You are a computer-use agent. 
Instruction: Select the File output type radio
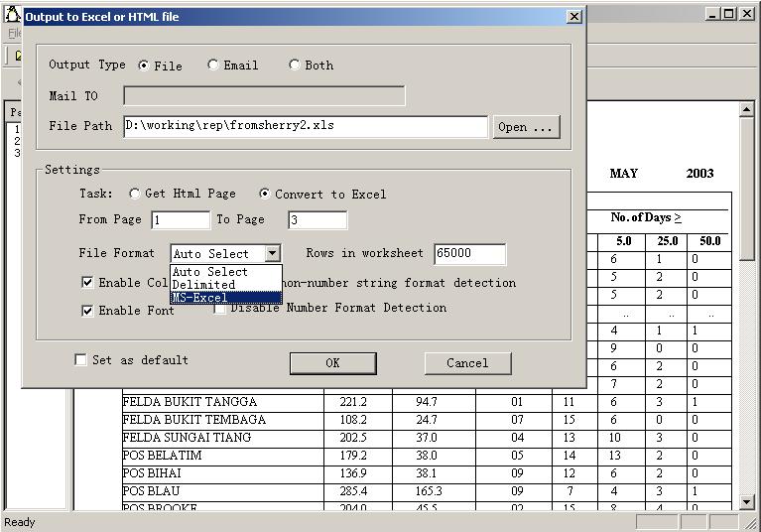[144, 66]
